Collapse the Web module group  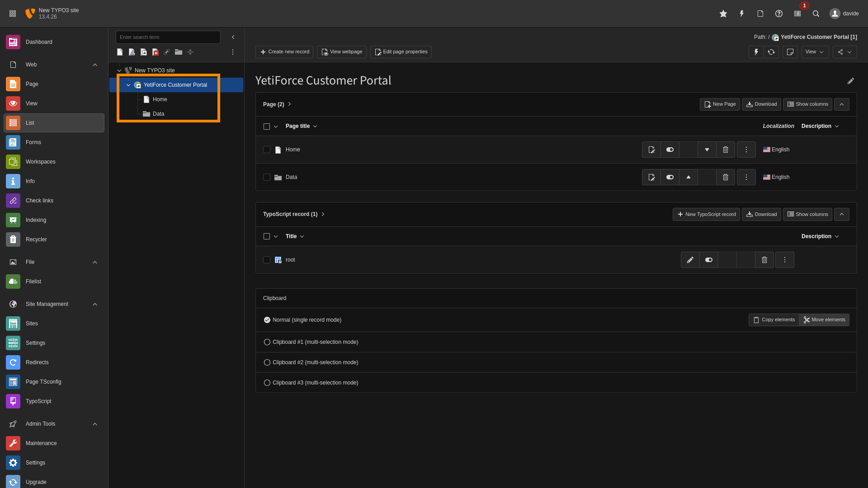[x=95, y=65]
